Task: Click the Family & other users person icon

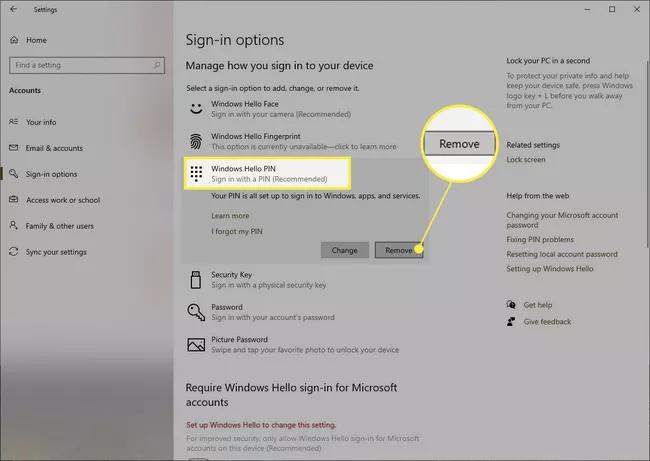Action: 14,225
